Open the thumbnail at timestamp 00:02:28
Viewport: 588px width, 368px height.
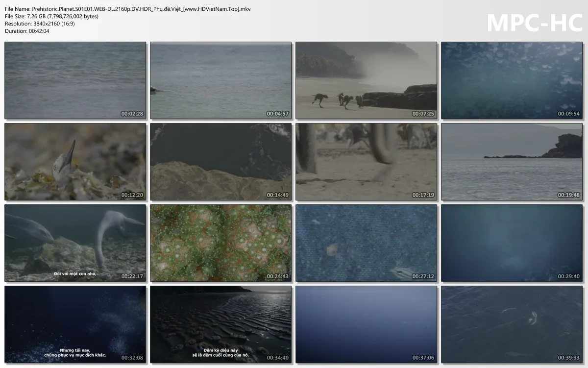74,80
